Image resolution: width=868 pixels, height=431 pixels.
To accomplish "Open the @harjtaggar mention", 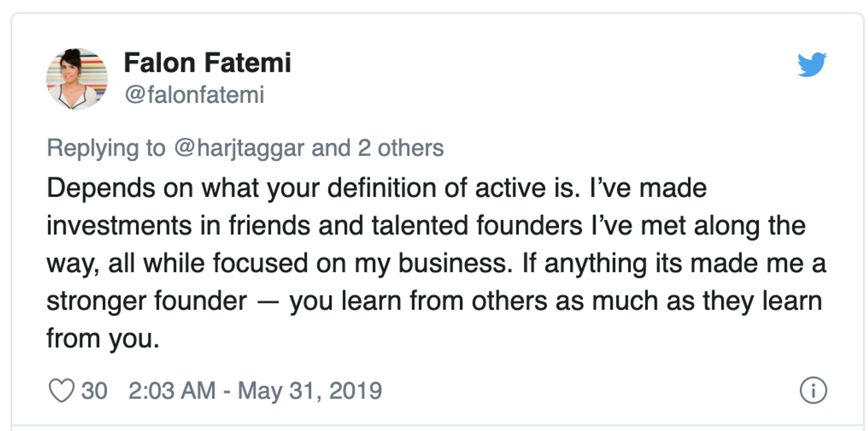I will (239, 148).
